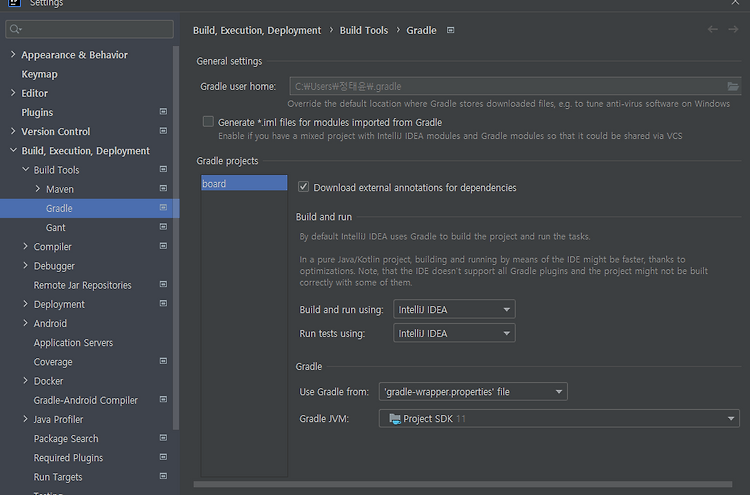Select Gant under Build Tools
The width and height of the screenshot is (750, 495).
pyautogui.click(x=55, y=228)
